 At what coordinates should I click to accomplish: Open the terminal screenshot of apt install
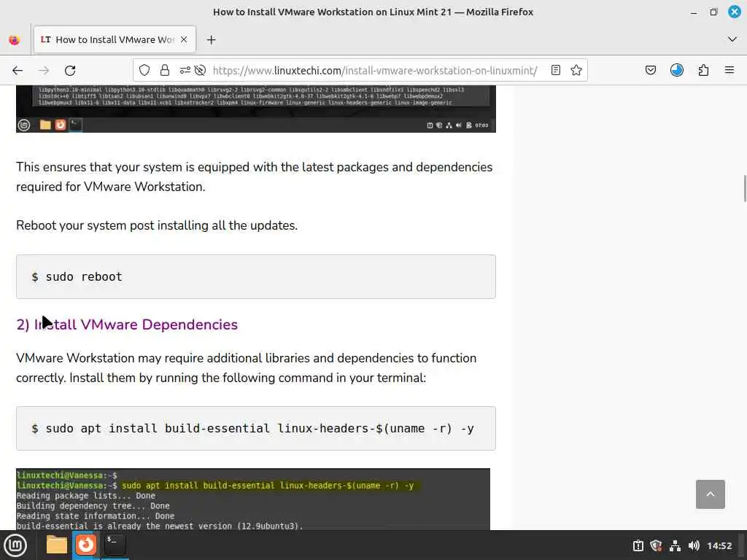[x=253, y=499]
